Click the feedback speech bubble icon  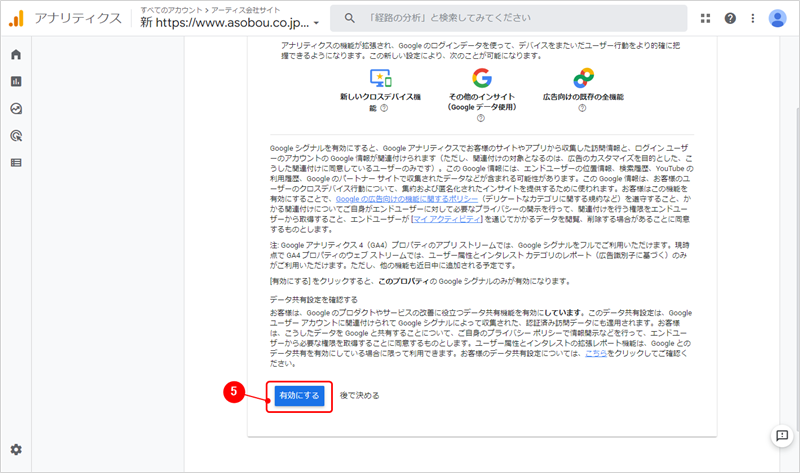click(782, 436)
